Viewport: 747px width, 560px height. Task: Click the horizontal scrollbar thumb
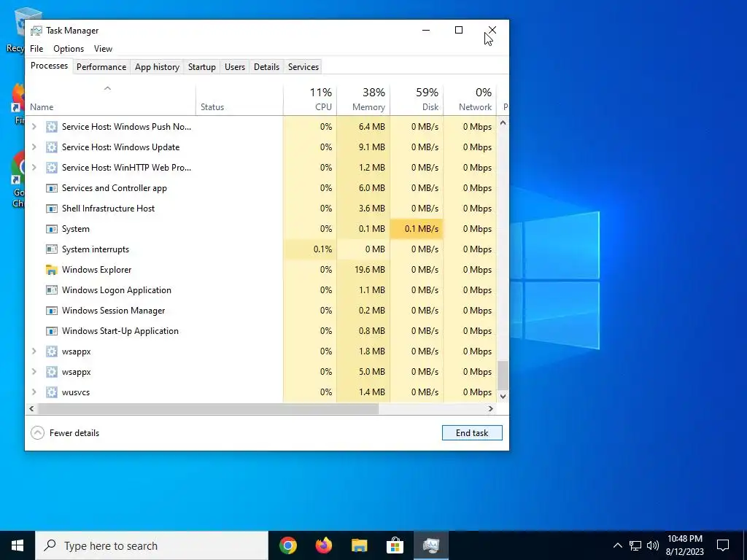pyautogui.click(x=208, y=408)
